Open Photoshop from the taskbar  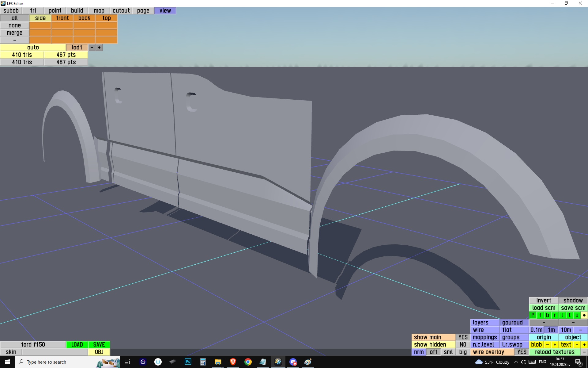(x=188, y=362)
